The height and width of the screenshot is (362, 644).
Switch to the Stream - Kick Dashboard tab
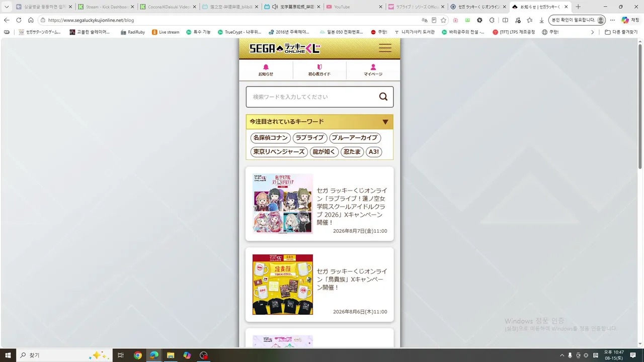coord(106,7)
